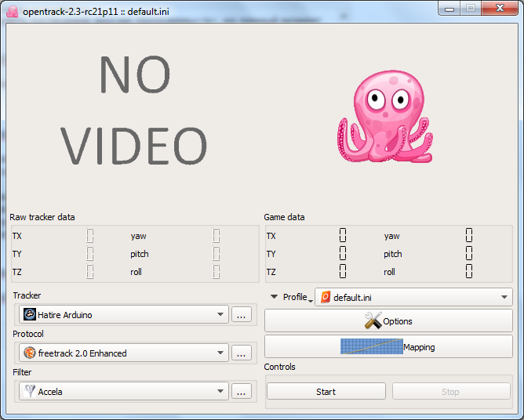Start tracking

click(x=326, y=391)
